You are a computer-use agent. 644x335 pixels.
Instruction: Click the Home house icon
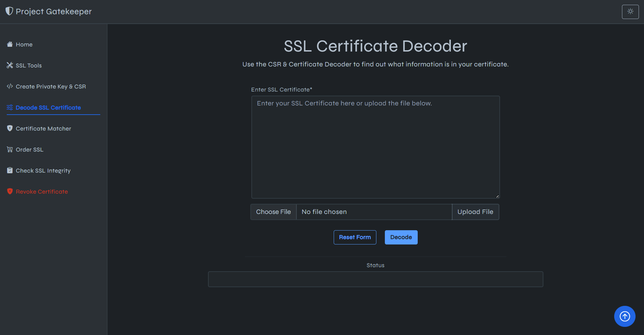[x=10, y=44]
